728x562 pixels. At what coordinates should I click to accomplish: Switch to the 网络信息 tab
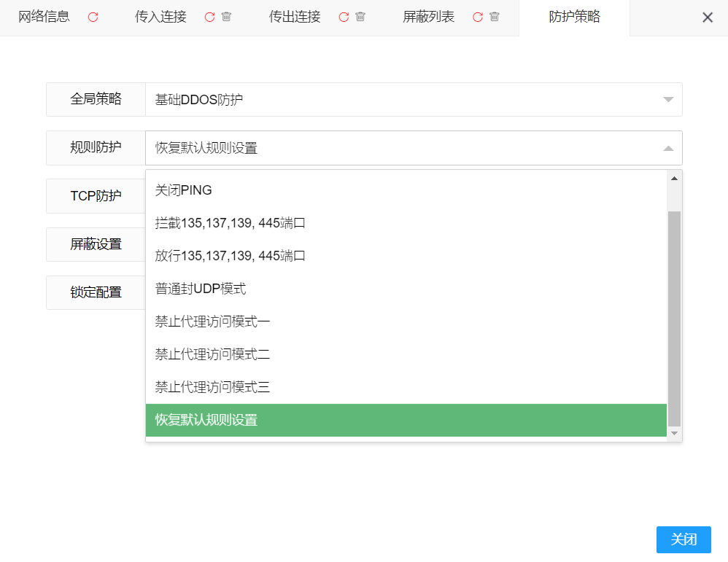click(x=44, y=17)
